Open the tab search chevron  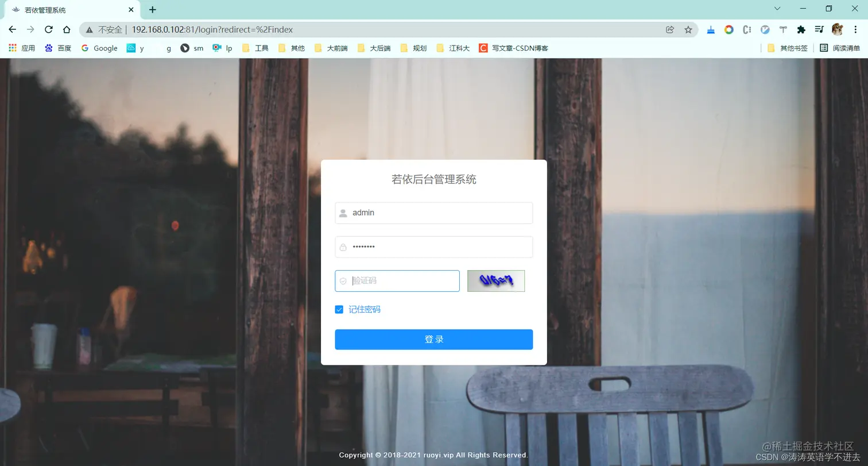(777, 9)
